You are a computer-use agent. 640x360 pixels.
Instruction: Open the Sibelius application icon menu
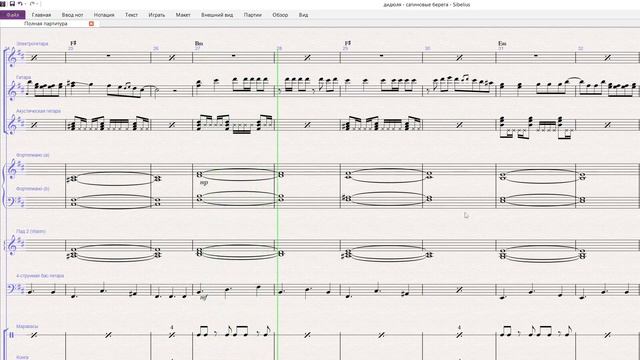(x=3, y=4)
